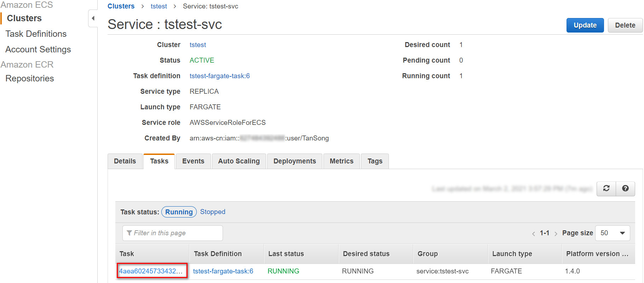644x283 pixels.
Task: Click the Update button
Action: click(x=585, y=25)
